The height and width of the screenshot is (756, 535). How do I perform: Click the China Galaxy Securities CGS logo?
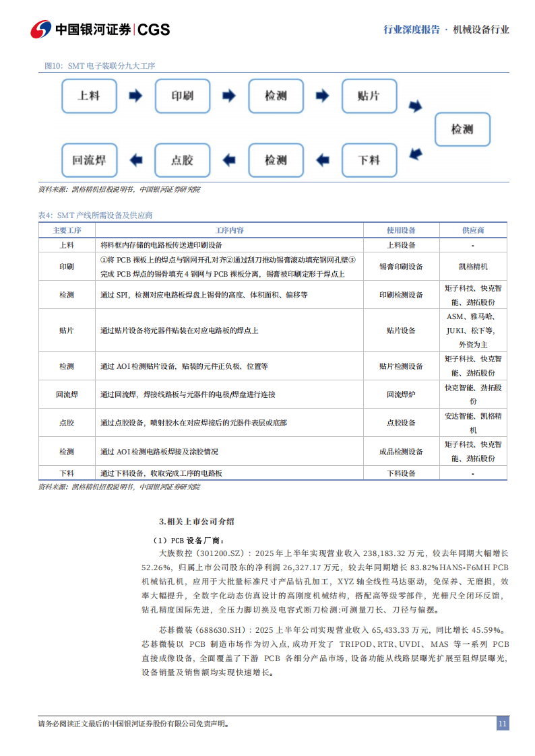(100, 30)
